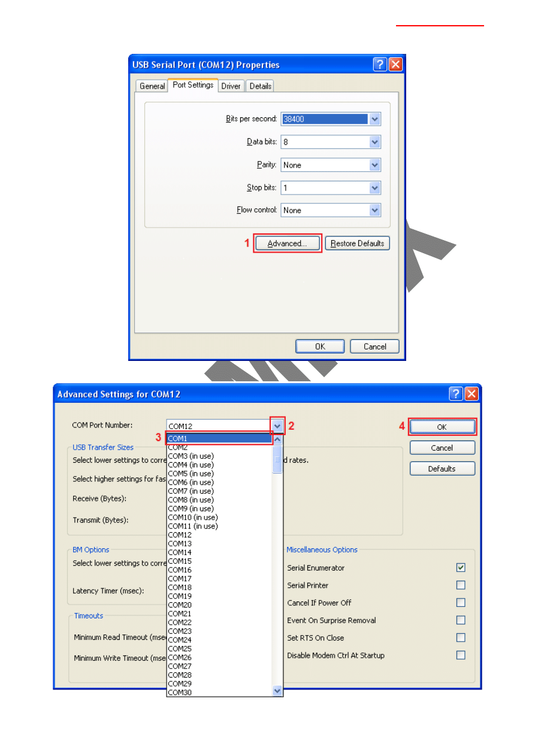This screenshot has height=756, width=535.
Task: Expand the Parity dropdown
Action: [x=375, y=165]
